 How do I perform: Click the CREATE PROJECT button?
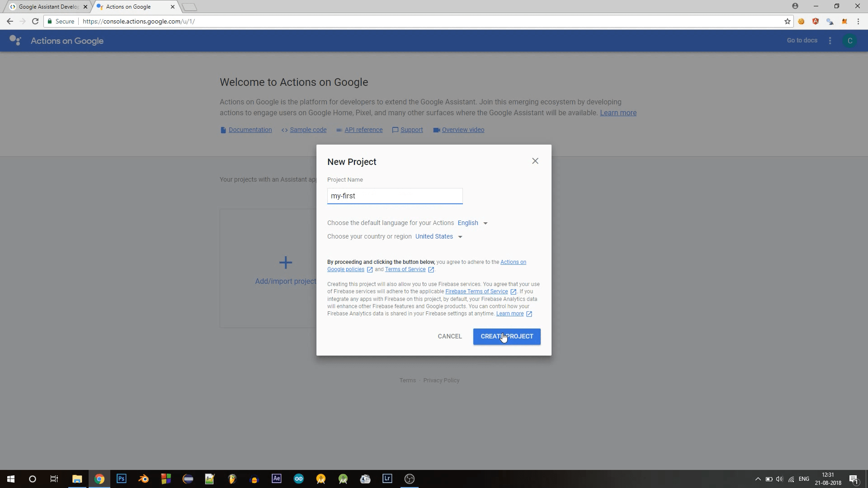click(x=507, y=336)
